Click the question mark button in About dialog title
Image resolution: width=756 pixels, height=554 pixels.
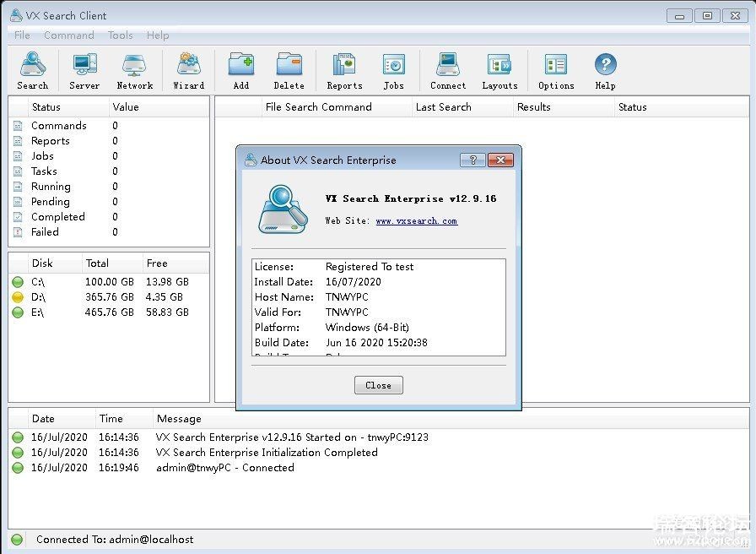click(472, 160)
